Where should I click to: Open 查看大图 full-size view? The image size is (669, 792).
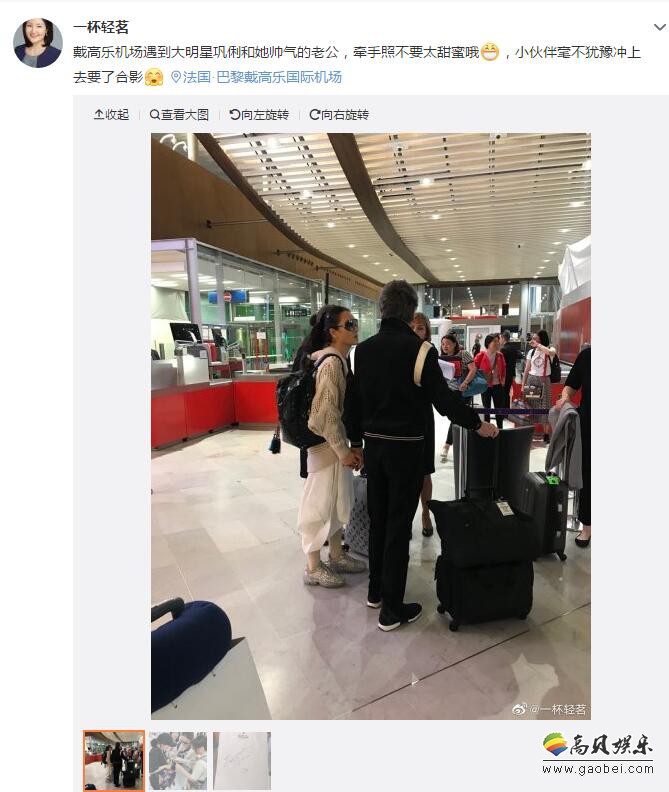(x=179, y=115)
